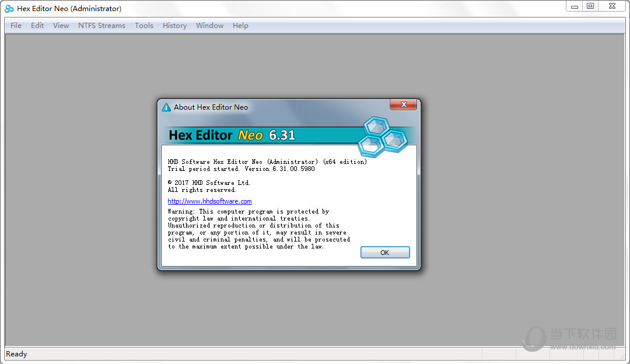
Task: Click OK in the About dialog
Action: click(x=385, y=253)
